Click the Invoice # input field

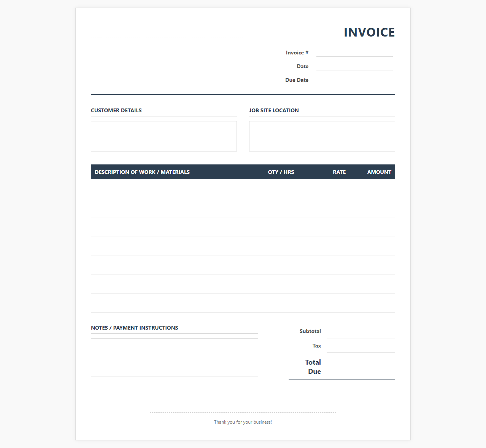point(354,53)
